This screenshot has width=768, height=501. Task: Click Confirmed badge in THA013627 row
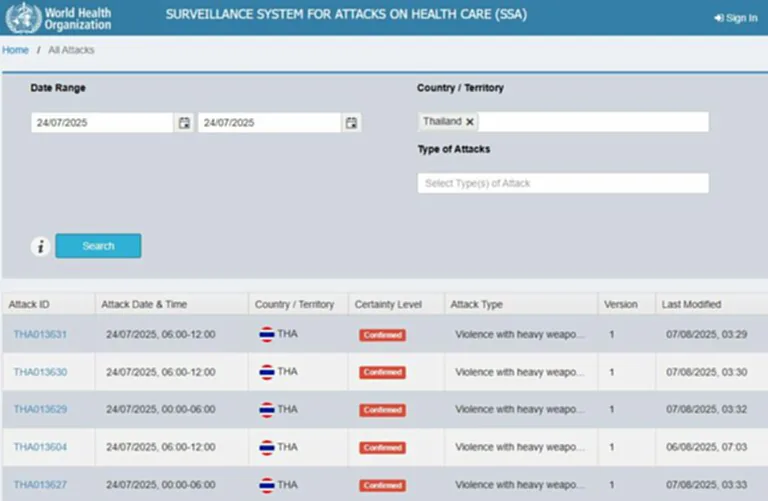[383, 485]
